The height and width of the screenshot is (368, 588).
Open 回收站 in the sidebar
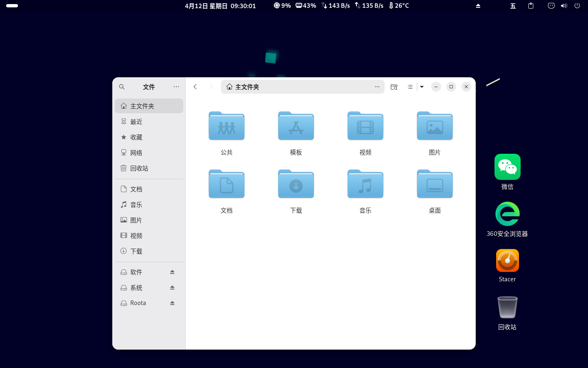[x=149, y=168]
